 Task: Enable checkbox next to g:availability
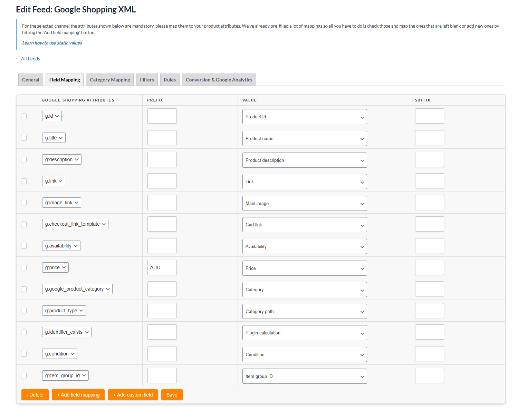pos(24,246)
